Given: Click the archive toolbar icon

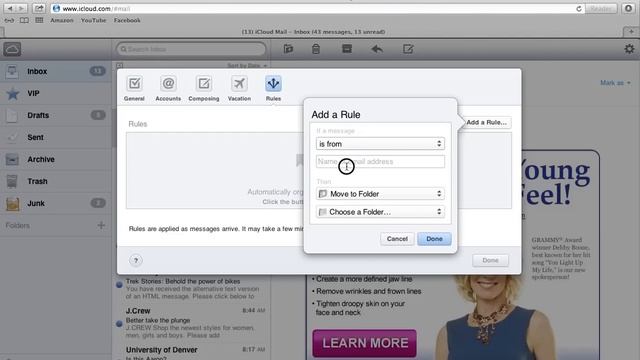Looking at the screenshot, I should [x=347, y=49].
